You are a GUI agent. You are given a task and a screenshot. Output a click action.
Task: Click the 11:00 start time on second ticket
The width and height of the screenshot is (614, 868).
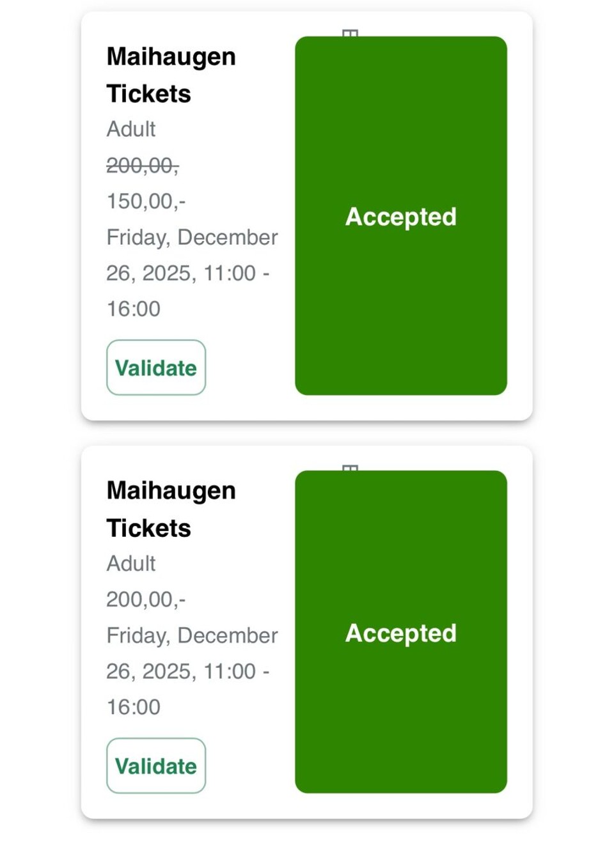pos(230,671)
